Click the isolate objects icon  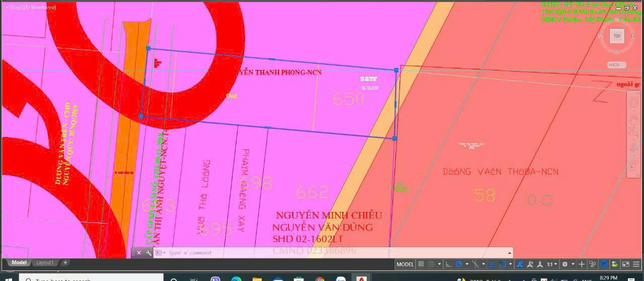pyautogui.click(x=593, y=264)
